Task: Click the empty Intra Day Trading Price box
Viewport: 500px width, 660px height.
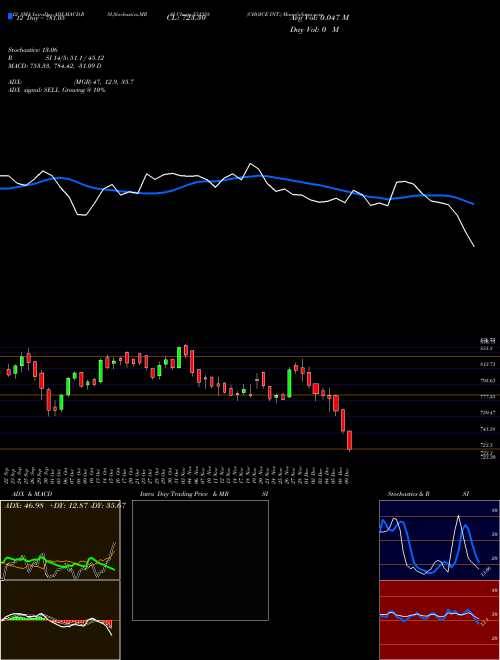Action: (200, 560)
